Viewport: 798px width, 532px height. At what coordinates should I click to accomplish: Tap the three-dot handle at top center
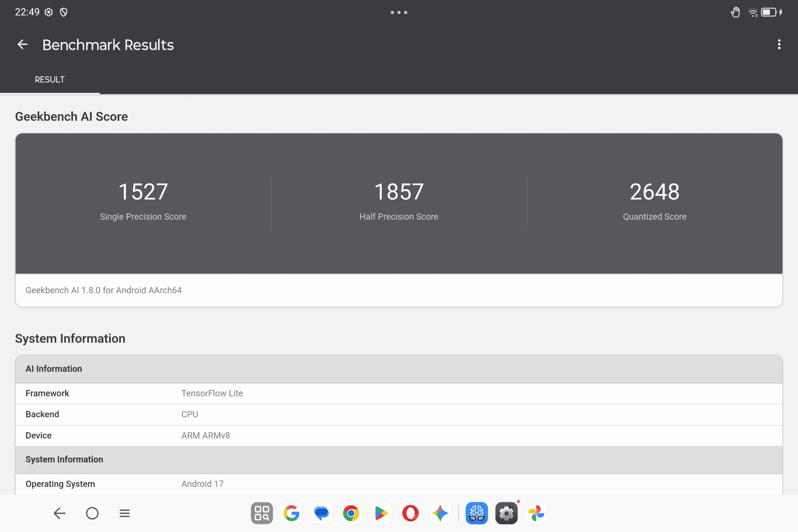399,12
